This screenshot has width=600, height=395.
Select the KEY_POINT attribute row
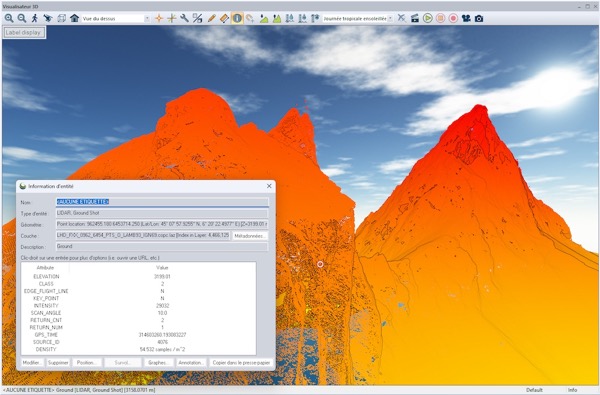point(139,299)
